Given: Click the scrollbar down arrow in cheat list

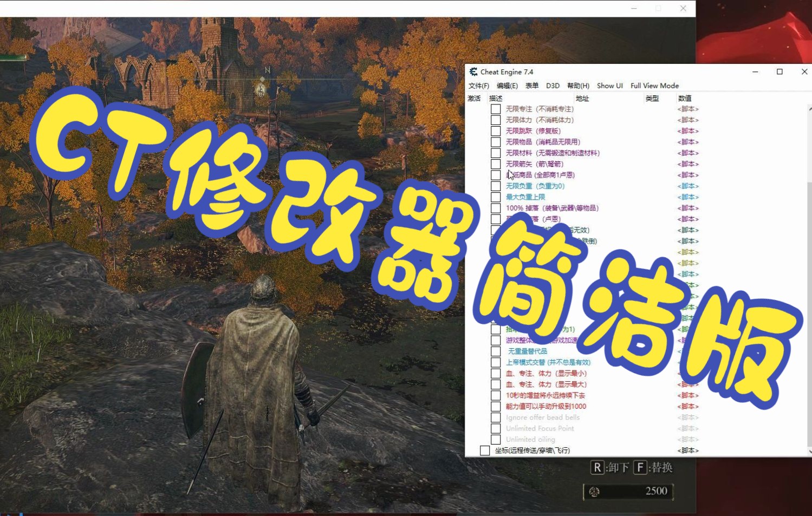Looking at the screenshot, I should tap(810, 451).
